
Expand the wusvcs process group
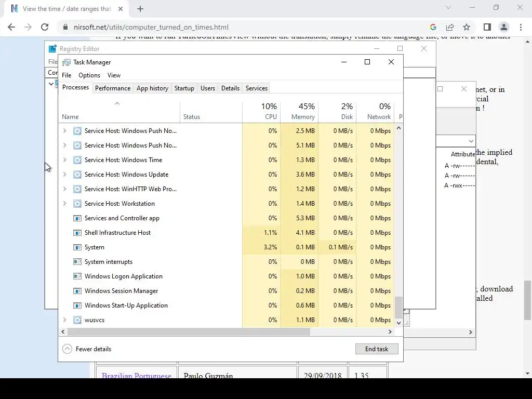[64, 320]
